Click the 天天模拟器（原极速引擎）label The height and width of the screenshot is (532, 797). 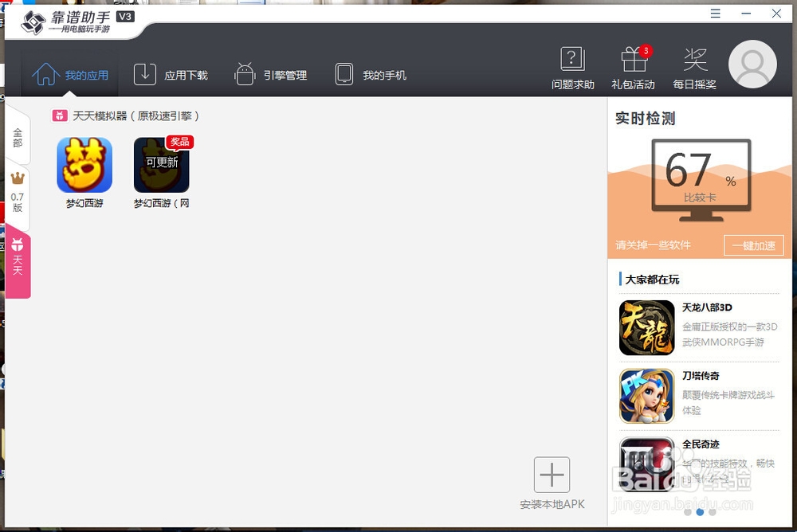click(x=135, y=115)
